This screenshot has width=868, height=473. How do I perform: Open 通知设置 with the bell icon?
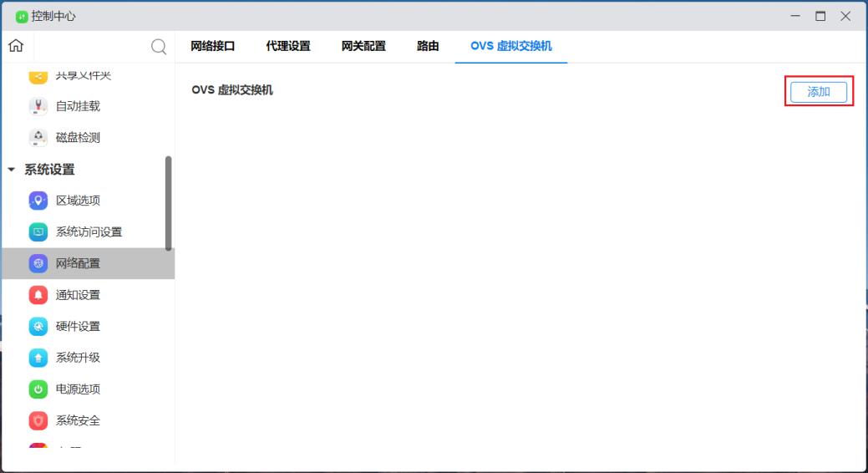pyautogui.click(x=78, y=295)
